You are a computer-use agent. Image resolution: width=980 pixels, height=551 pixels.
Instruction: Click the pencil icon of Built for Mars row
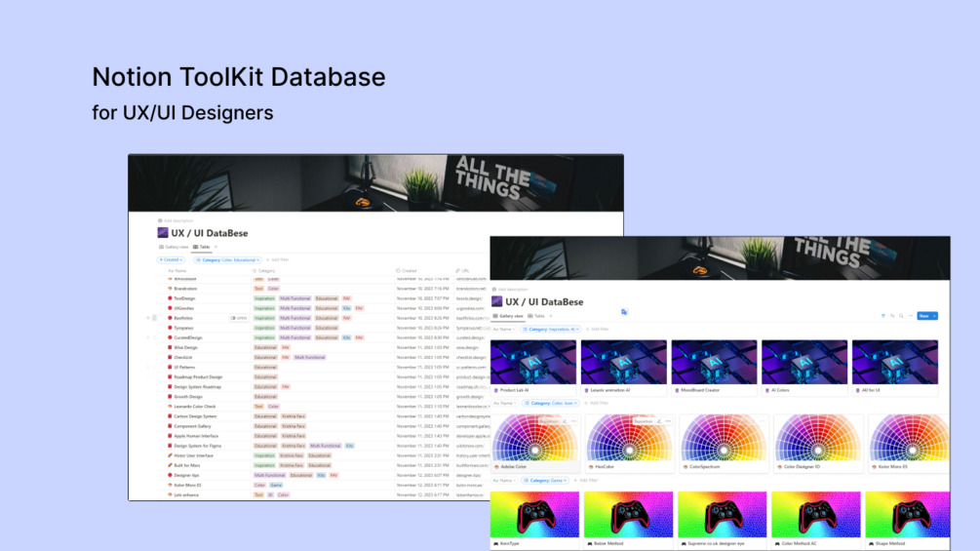click(170, 465)
